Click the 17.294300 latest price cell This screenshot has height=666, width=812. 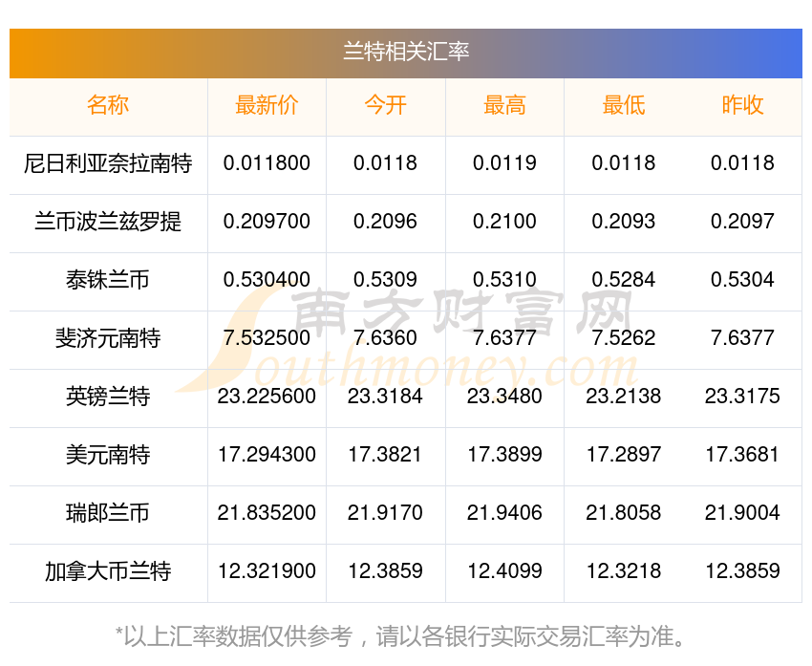coord(267,455)
